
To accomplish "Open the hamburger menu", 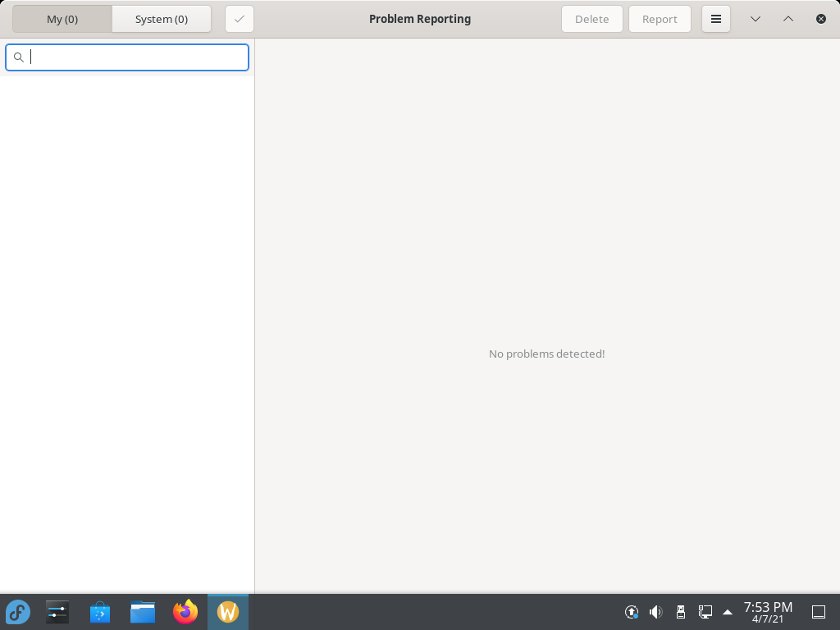I will [715, 20].
